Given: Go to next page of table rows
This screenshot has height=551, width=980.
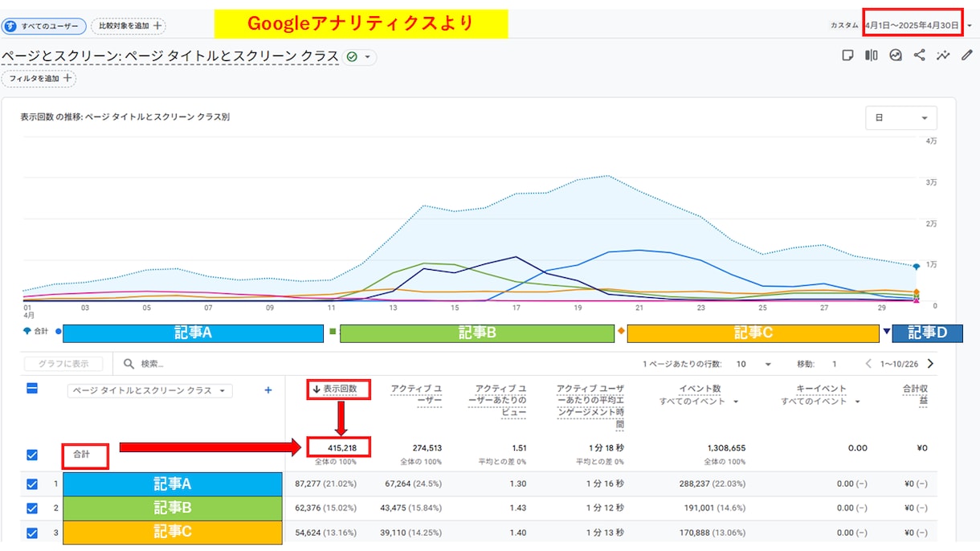Looking at the screenshot, I should pyautogui.click(x=931, y=364).
